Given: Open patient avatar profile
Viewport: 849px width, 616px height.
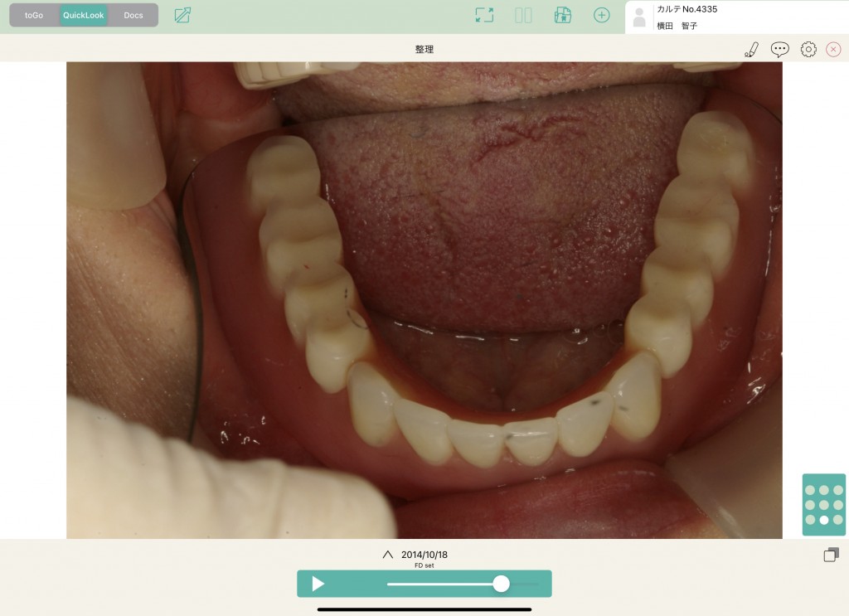Looking at the screenshot, I should (x=639, y=17).
